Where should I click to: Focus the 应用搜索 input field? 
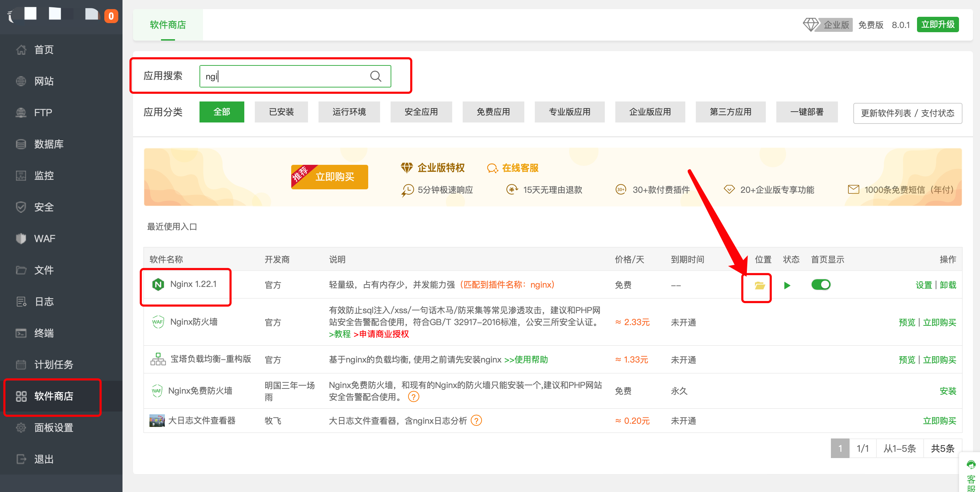click(295, 76)
